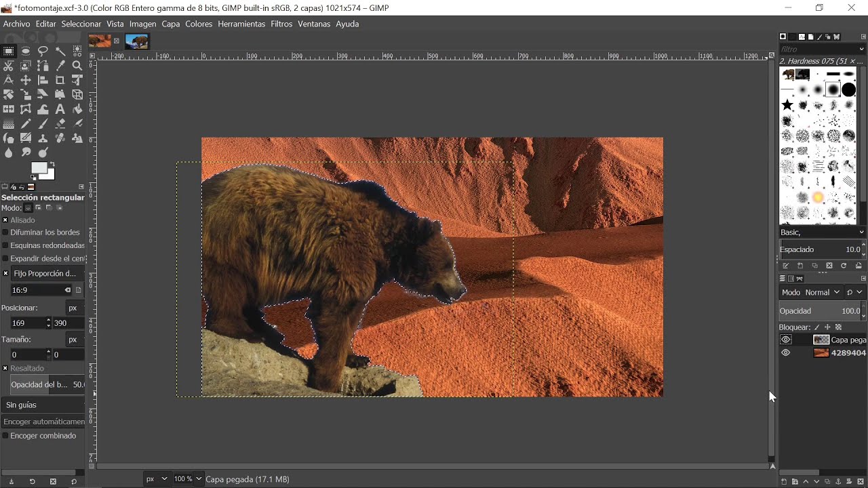Select the Color Picker eyedropper tool
This screenshot has width=868, height=488.
click(60, 66)
